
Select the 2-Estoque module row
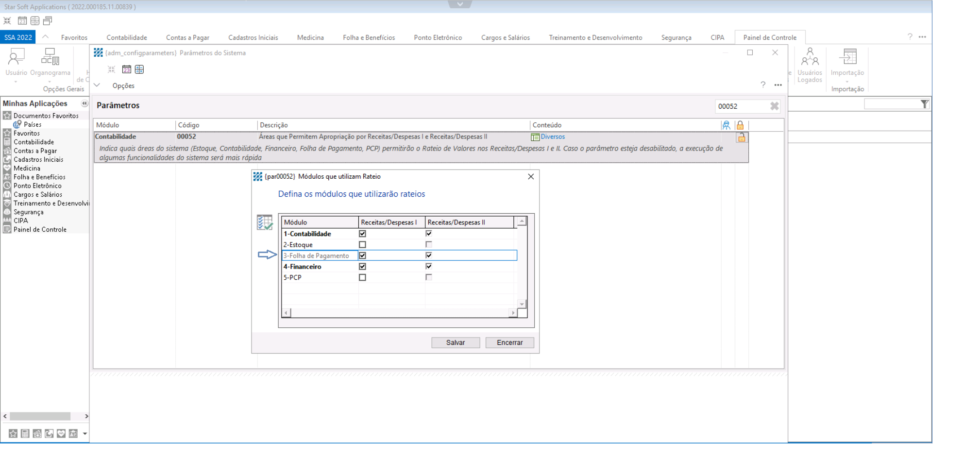pos(399,245)
